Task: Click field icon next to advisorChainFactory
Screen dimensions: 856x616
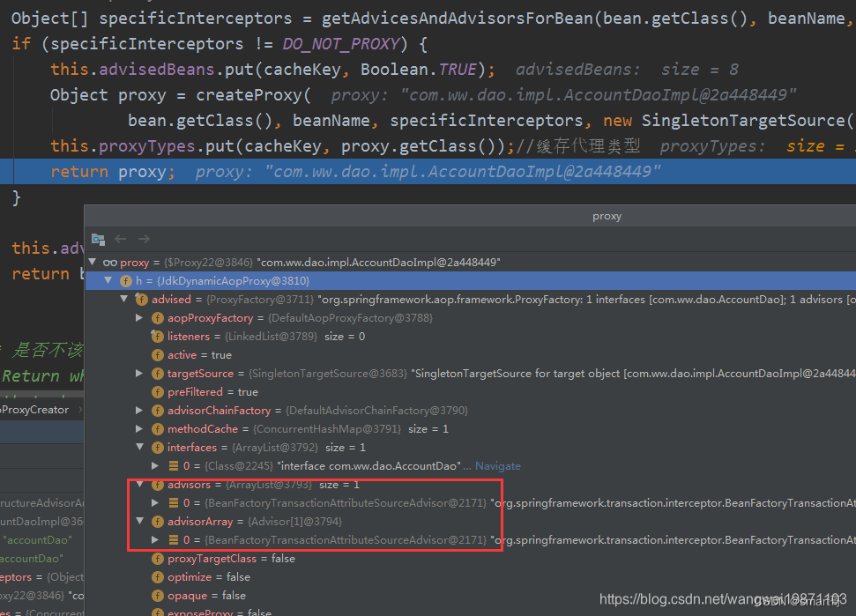Action: tap(158, 411)
